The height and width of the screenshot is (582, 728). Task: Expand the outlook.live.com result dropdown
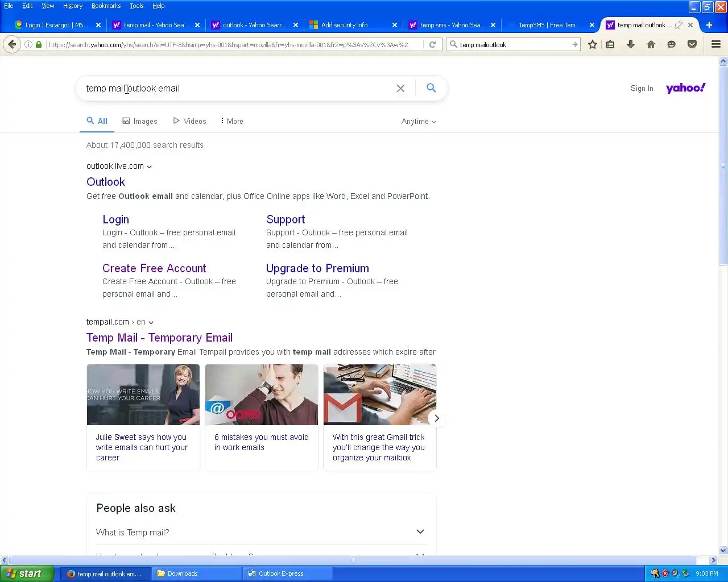point(150,167)
